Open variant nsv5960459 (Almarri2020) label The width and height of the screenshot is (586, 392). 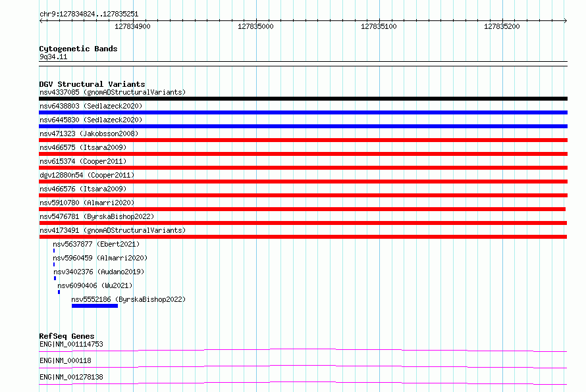[100, 258]
